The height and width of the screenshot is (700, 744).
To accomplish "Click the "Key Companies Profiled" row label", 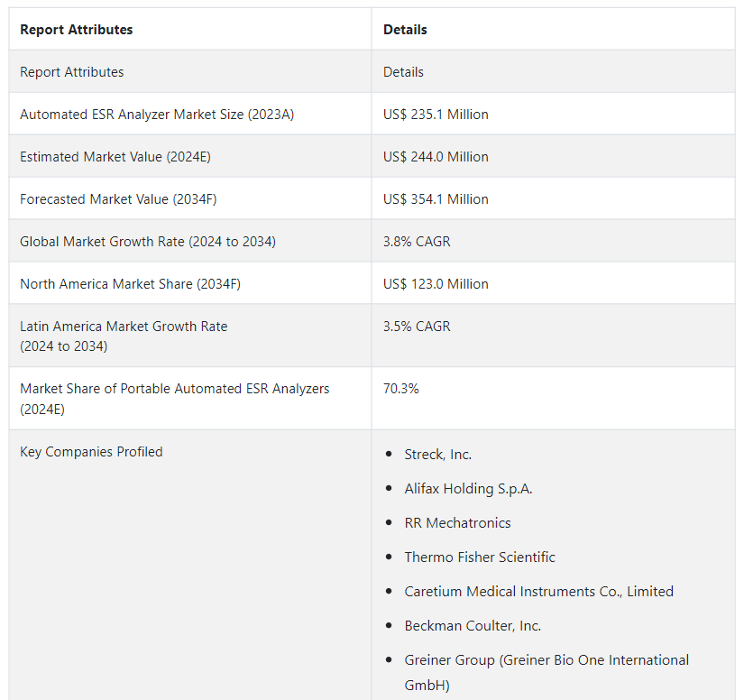I will tap(91, 452).
